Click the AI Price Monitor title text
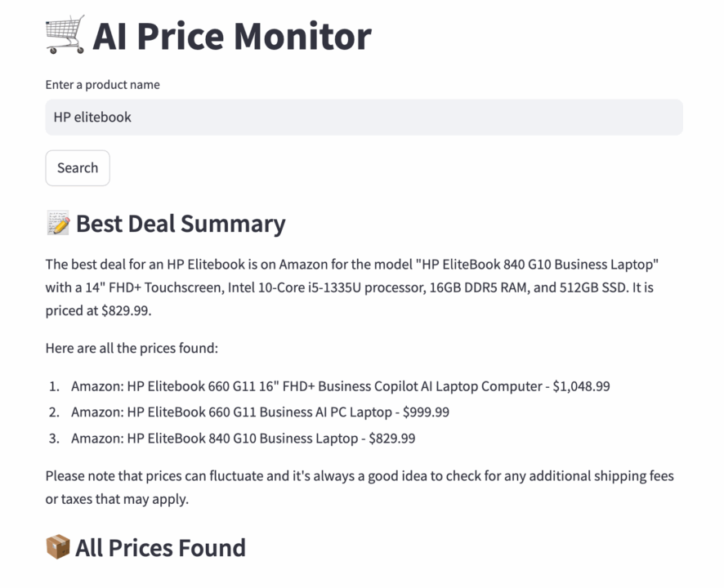The width and height of the screenshot is (724, 588). coord(231,36)
